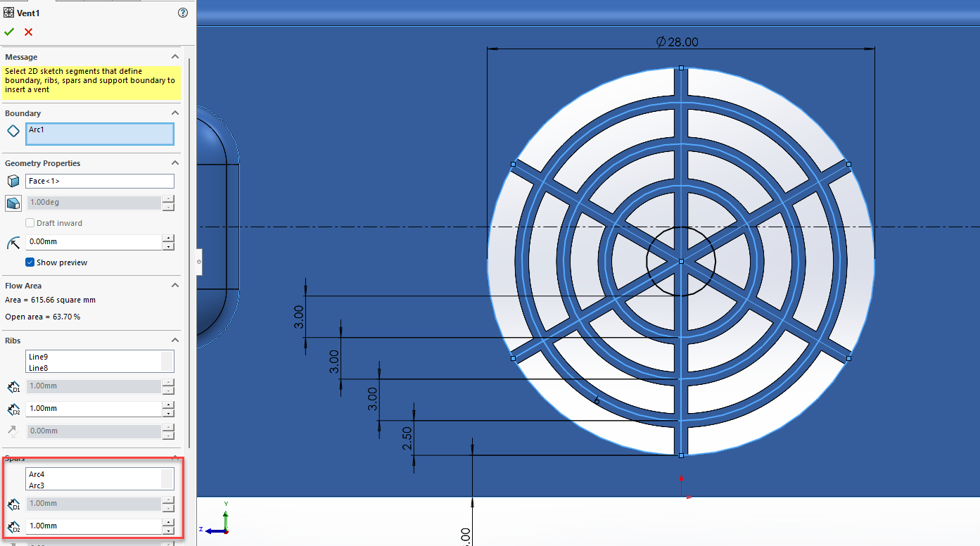This screenshot has height=546, width=980.
Task: Open Help with the question mark icon
Action: pos(182,13)
